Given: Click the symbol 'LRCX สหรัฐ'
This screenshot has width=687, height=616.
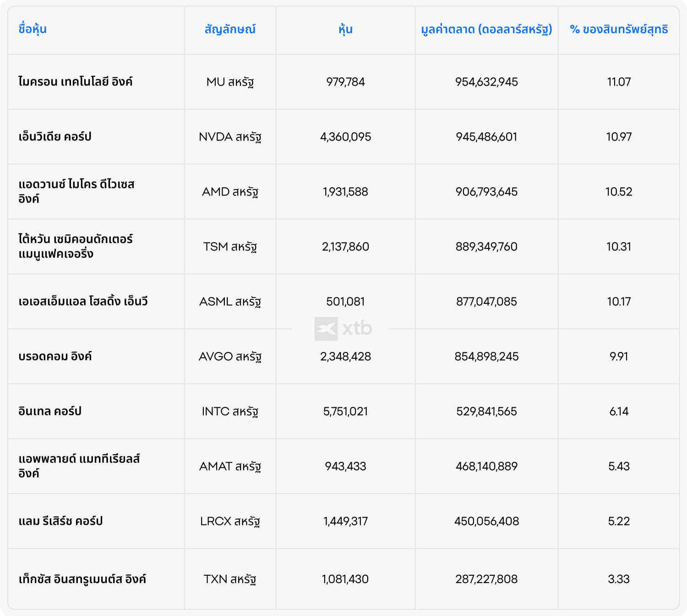Looking at the screenshot, I should (230, 521).
